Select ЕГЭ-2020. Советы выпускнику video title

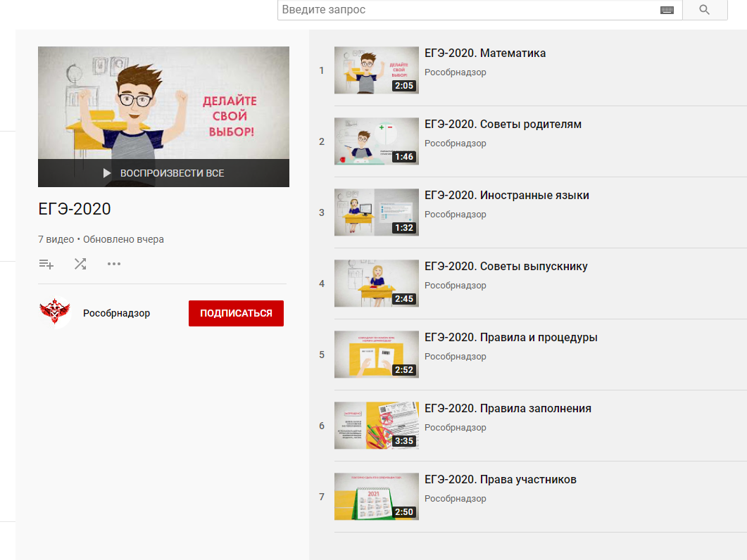click(x=506, y=267)
